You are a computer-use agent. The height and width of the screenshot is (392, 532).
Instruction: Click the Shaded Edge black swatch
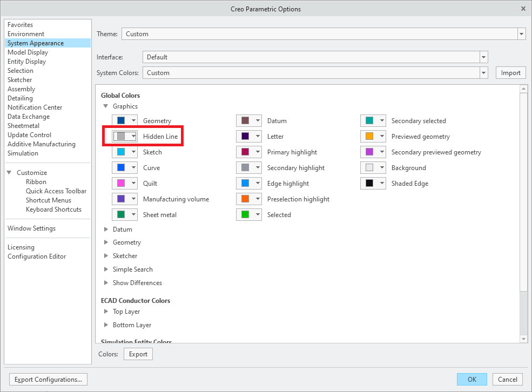pyautogui.click(x=369, y=184)
